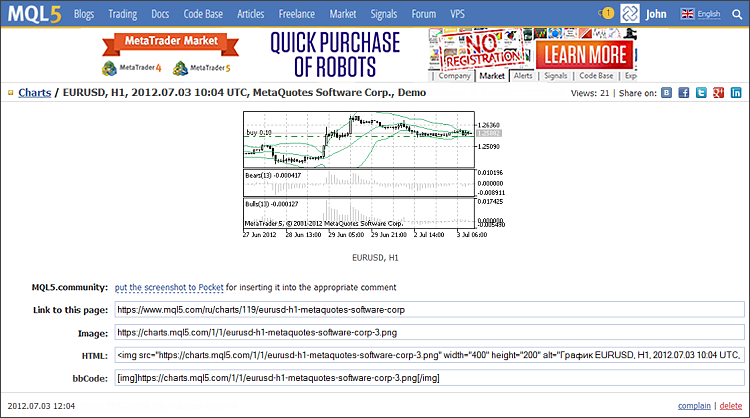The image size is (750, 418).
Task: Share on MQL5 blog icon
Action: click(x=666, y=93)
